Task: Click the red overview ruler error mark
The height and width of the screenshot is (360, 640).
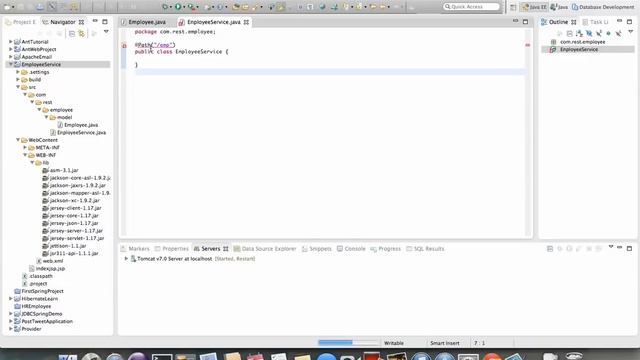Action: (527, 45)
